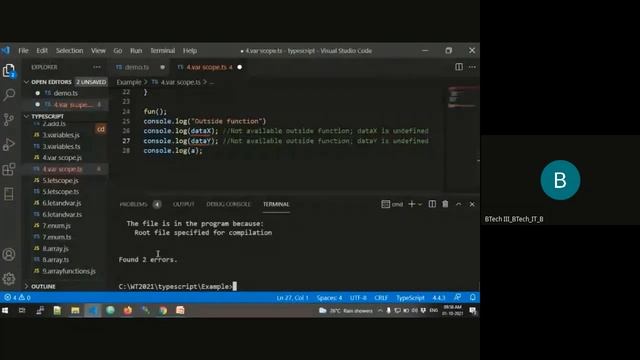Select the Terminal panel tab
Viewport: 640px width, 360px height.
pyautogui.click(x=276, y=204)
